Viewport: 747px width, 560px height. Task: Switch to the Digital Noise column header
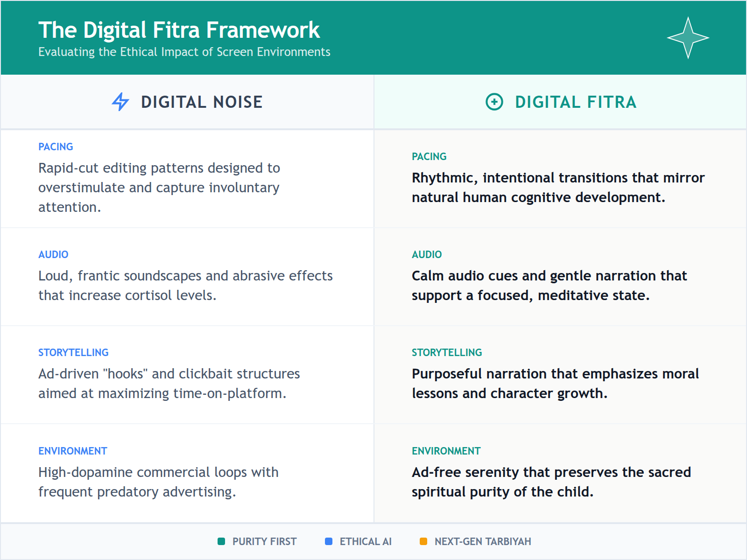(202, 102)
